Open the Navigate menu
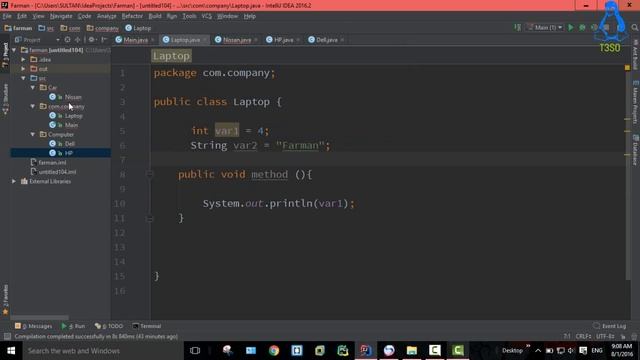The image size is (640, 360). point(61,16)
